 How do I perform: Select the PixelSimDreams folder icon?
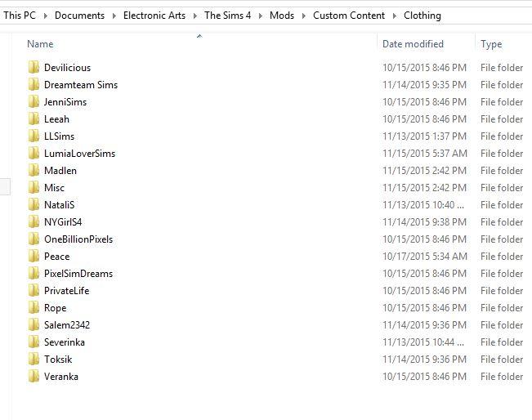(x=34, y=274)
